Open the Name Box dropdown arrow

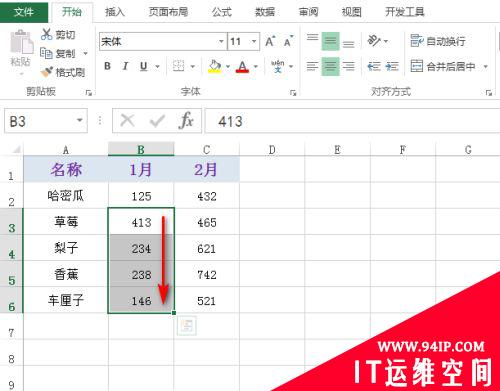(80, 120)
